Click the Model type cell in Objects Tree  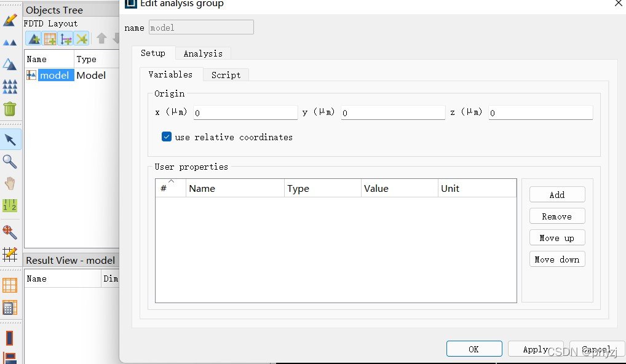click(91, 75)
